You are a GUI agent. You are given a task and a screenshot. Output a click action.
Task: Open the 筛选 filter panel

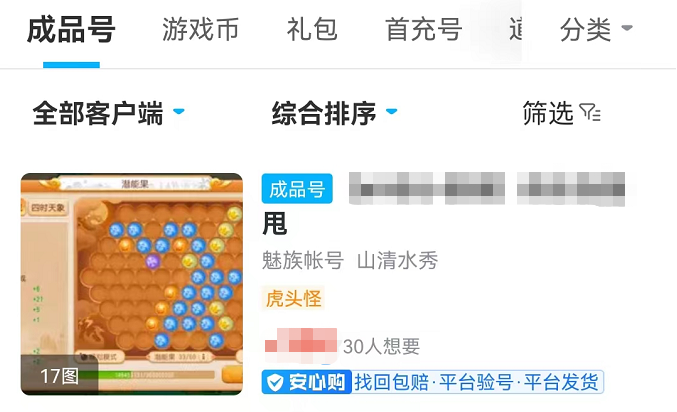(561, 113)
